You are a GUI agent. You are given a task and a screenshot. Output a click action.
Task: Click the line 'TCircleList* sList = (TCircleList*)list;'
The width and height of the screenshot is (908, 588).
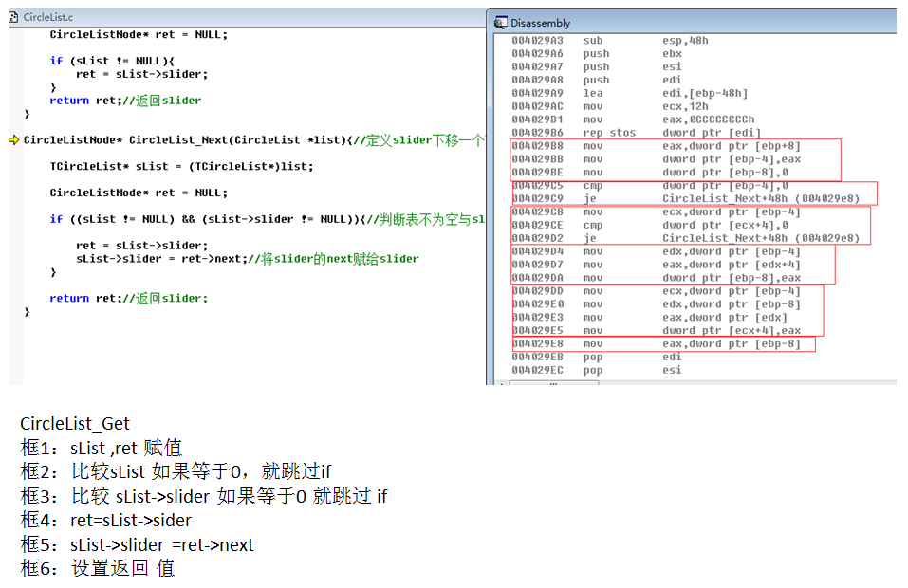coord(181,167)
